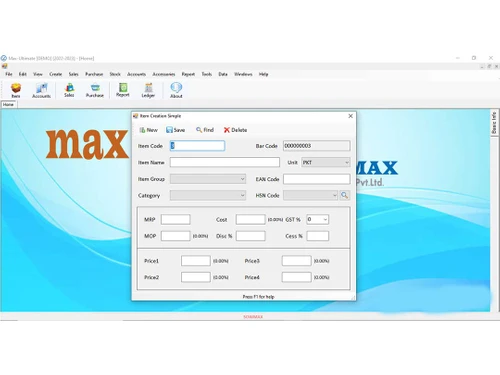500x375 pixels.
Task: Open the Data menu
Action: tap(223, 74)
